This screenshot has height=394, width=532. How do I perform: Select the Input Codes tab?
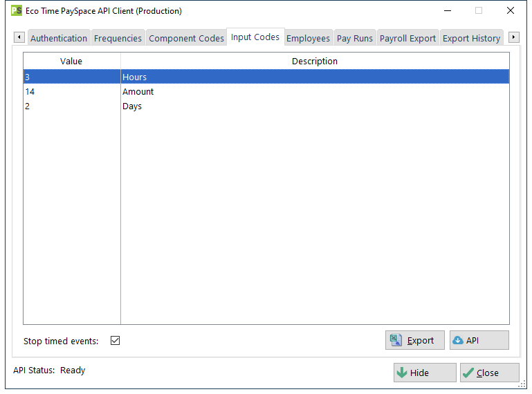coord(255,37)
